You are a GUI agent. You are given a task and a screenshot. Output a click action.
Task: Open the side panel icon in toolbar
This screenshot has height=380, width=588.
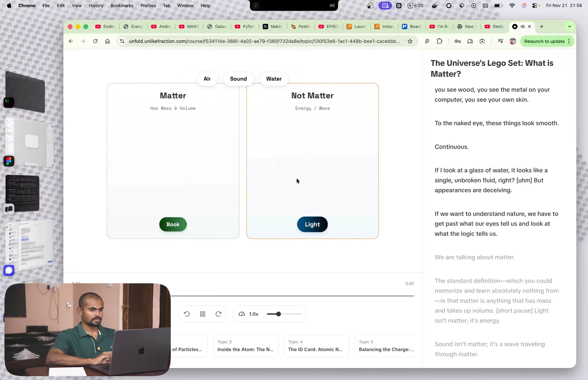(470, 41)
